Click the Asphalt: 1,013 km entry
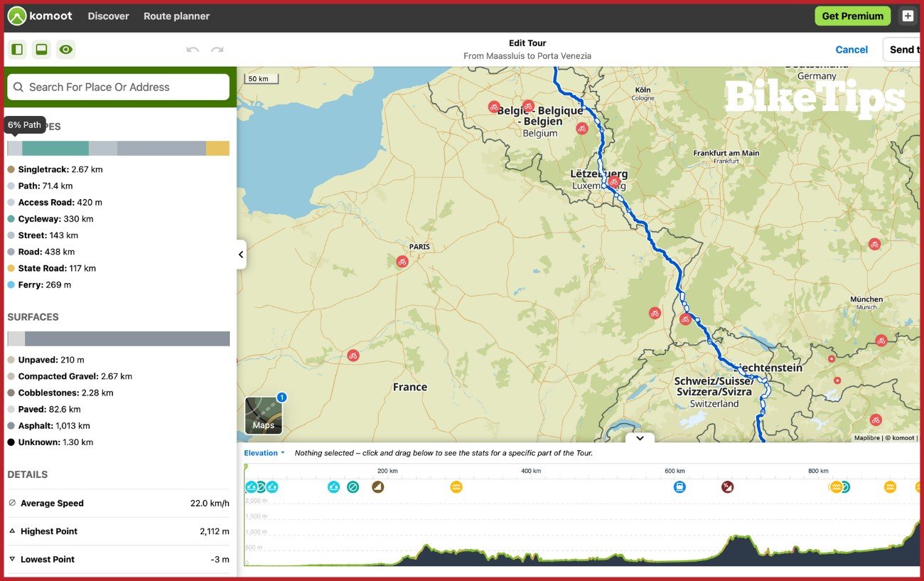This screenshot has width=924, height=581. [x=49, y=425]
